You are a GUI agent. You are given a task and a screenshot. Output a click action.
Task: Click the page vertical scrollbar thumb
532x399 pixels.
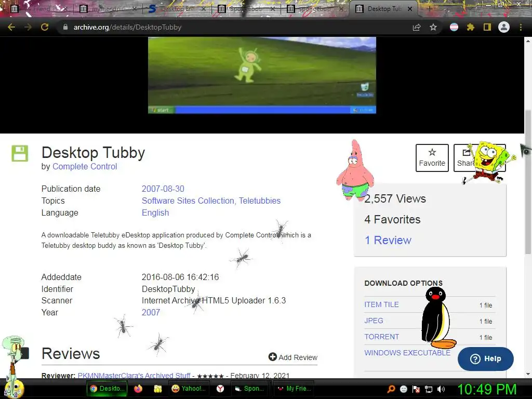pyautogui.click(x=528, y=181)
